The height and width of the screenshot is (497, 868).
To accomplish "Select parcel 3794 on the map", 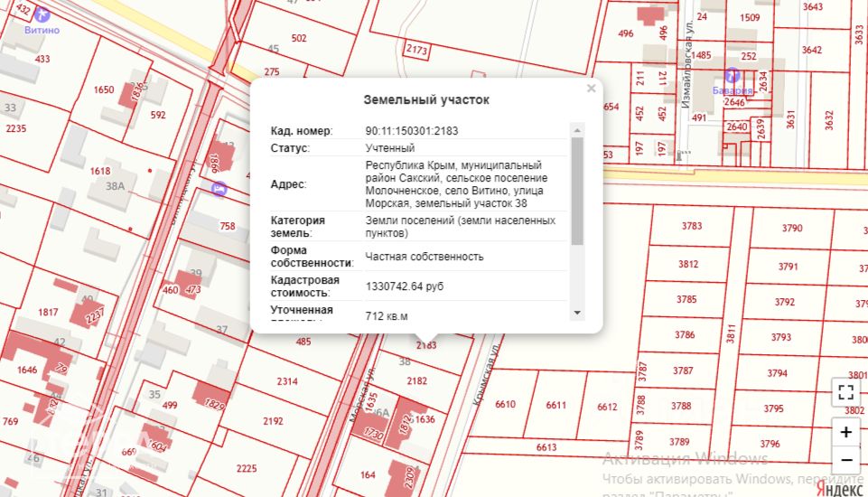I will point(777,373).
